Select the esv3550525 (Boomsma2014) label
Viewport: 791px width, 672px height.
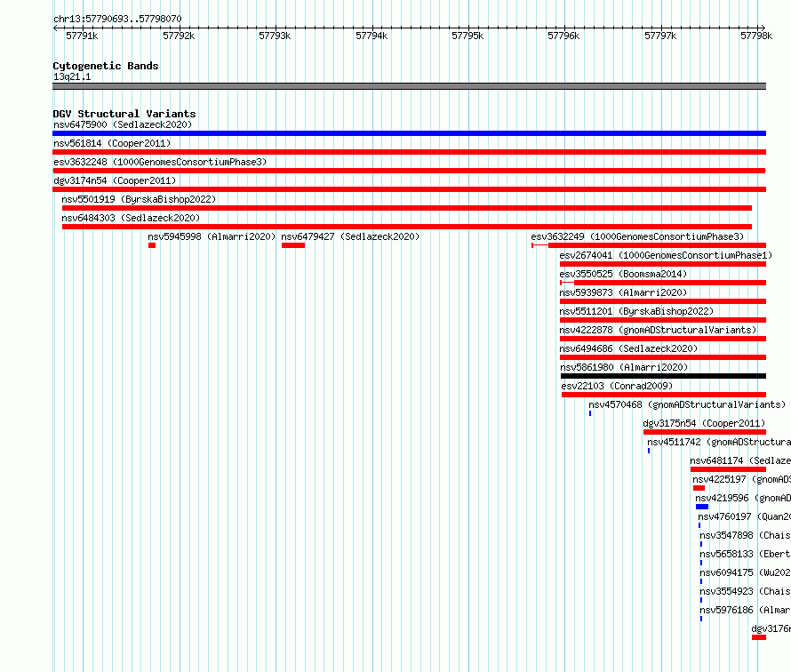click(623, 274)
